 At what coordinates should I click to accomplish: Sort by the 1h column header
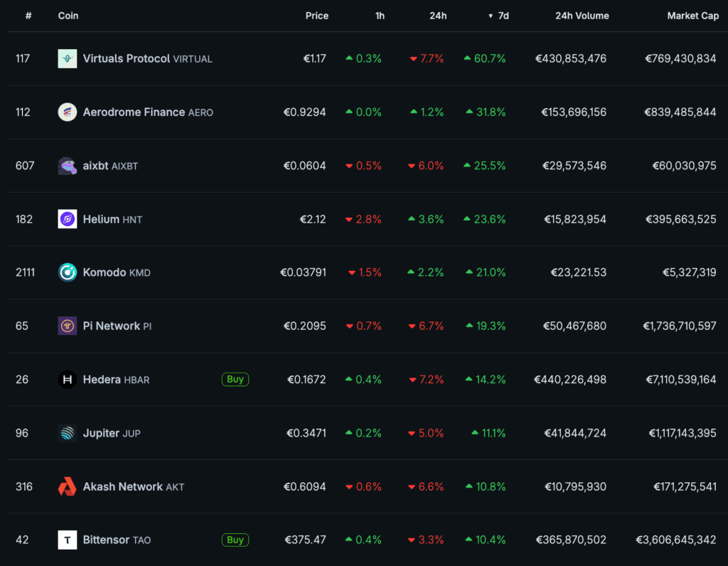[380, 16]
